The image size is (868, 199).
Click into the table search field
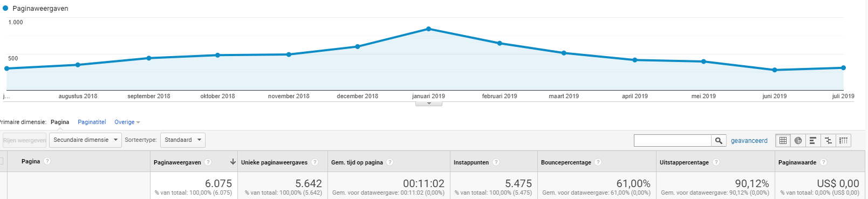tap(673, 140)
